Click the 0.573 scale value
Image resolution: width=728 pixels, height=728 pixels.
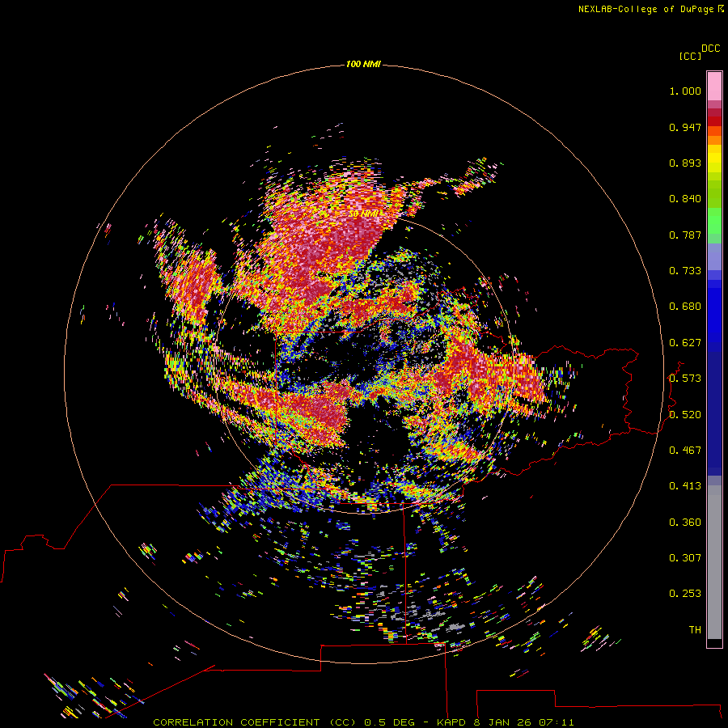(x=685, y=379)
